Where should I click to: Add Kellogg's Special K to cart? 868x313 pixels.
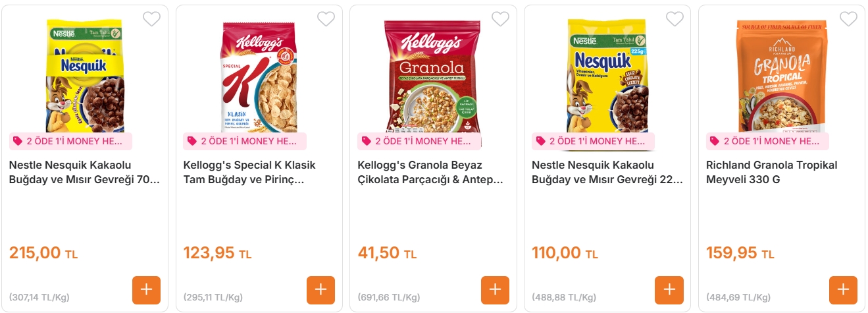(320, 290)
